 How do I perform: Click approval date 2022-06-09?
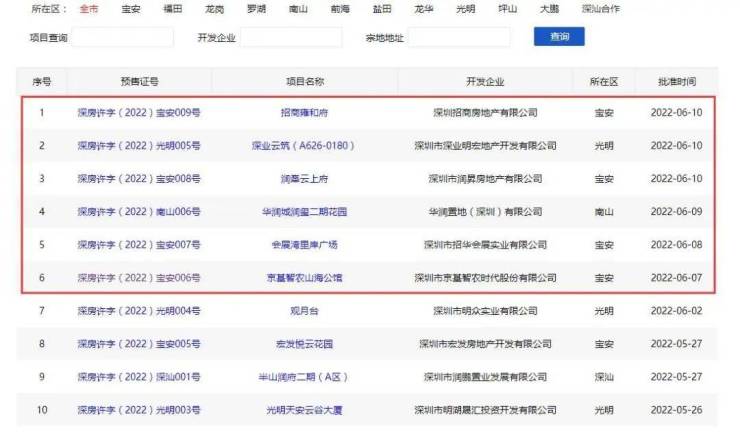coord(676,212)
